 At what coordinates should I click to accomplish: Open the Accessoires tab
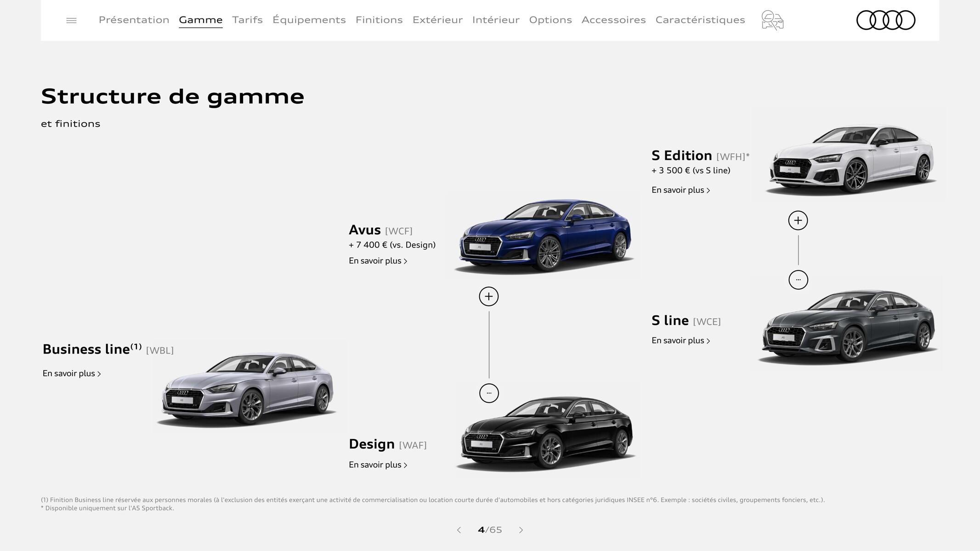pos(614,20)
